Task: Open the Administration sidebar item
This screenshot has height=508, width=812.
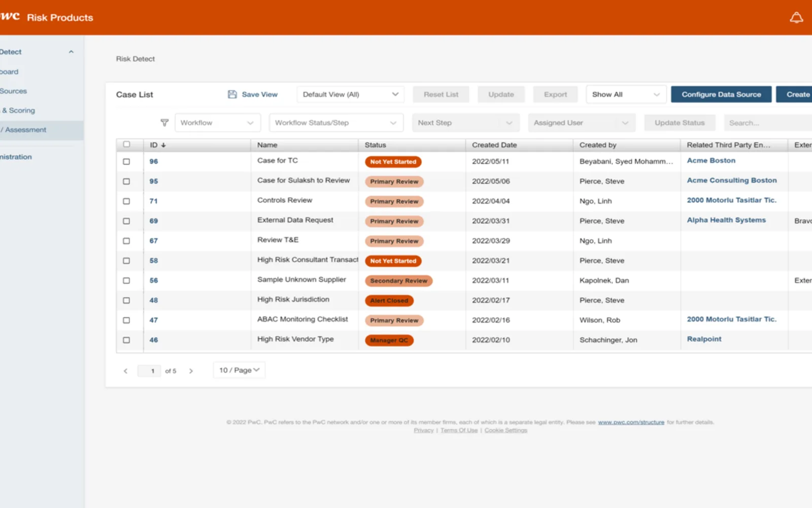Action: (16, 157)
